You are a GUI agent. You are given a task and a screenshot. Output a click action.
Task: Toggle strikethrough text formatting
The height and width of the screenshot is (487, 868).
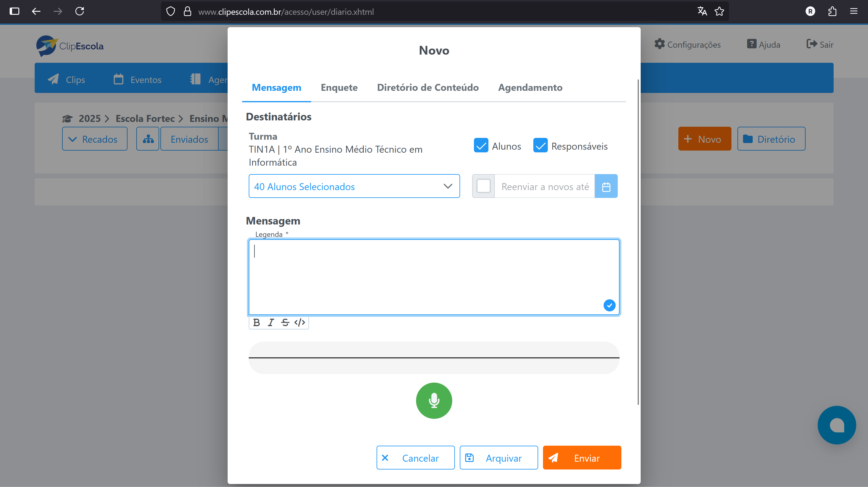point(285,323)
